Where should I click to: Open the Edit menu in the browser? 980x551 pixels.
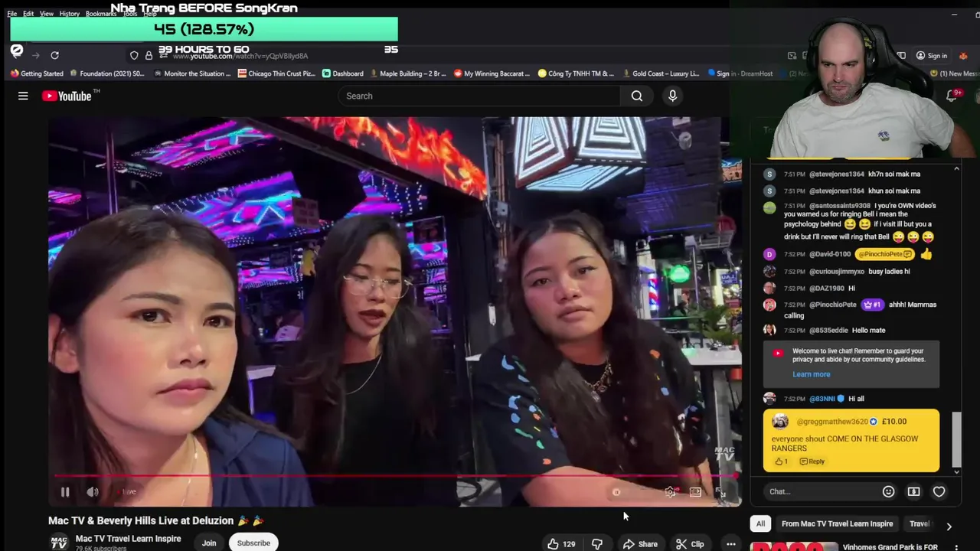pos(28,14)
